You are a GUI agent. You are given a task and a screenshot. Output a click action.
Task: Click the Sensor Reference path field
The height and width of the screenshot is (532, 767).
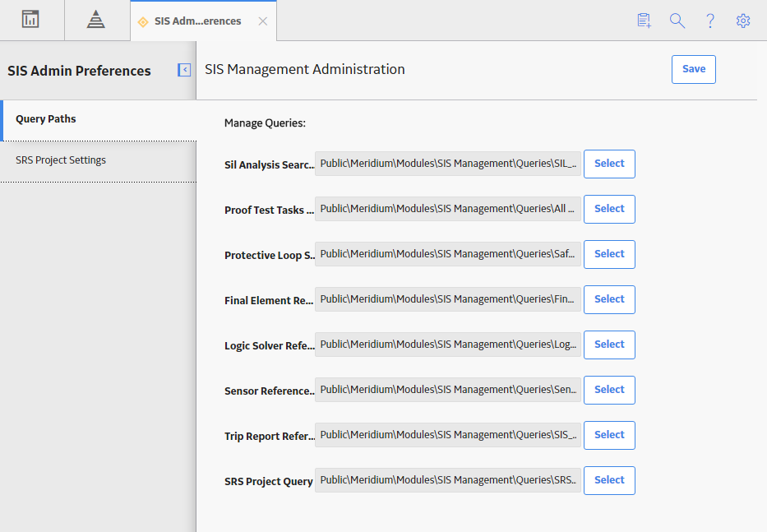(448, 390)
